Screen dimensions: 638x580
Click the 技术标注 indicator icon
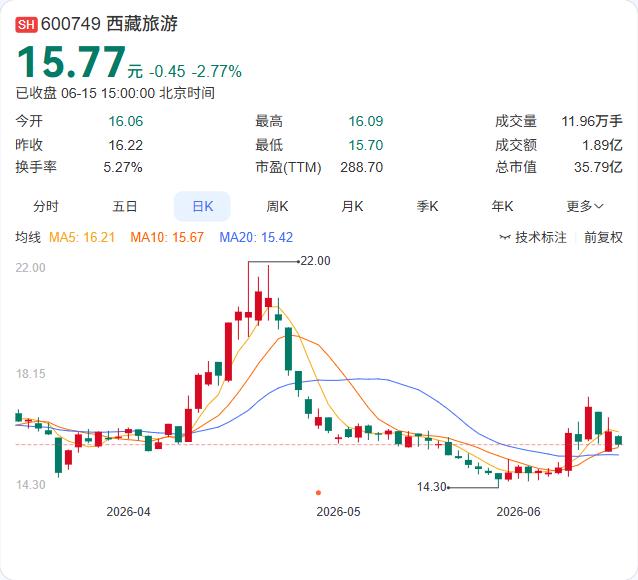pos(505,237)
